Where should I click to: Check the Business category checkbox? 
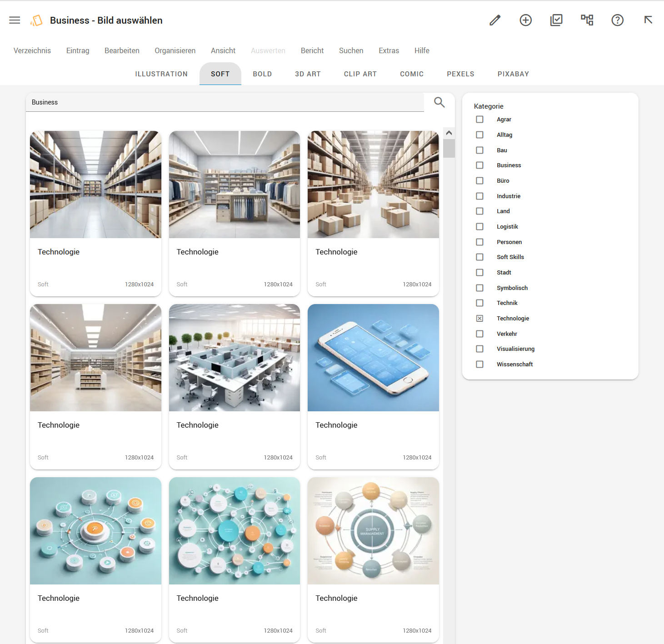pos(479,165)
